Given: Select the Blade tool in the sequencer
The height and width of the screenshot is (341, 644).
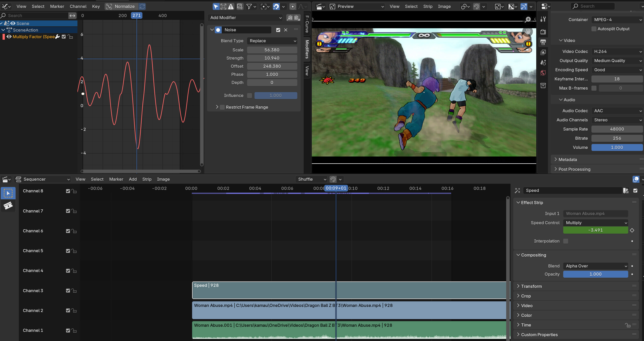Looking at the screenshot, I should [x=8, y=205].
